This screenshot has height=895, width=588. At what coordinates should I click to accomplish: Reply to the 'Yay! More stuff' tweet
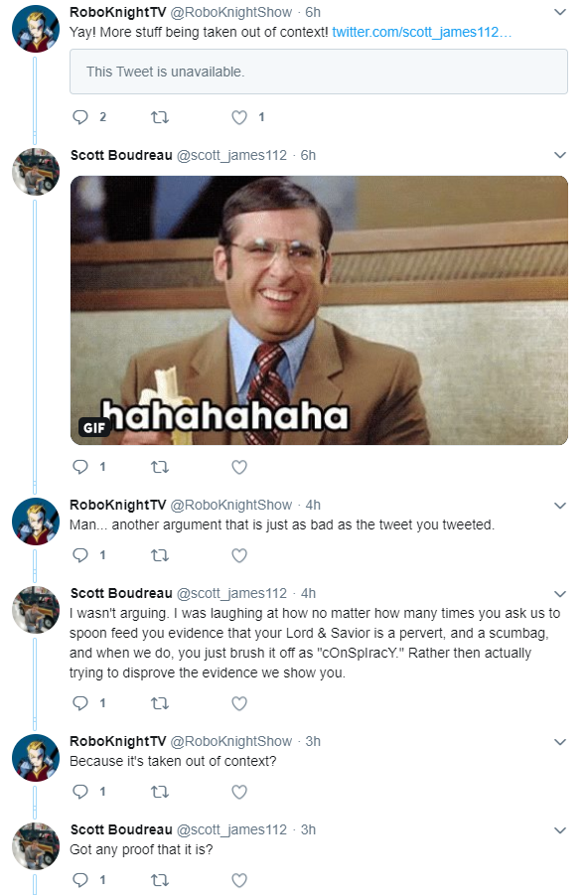click(x=80, y=117)
